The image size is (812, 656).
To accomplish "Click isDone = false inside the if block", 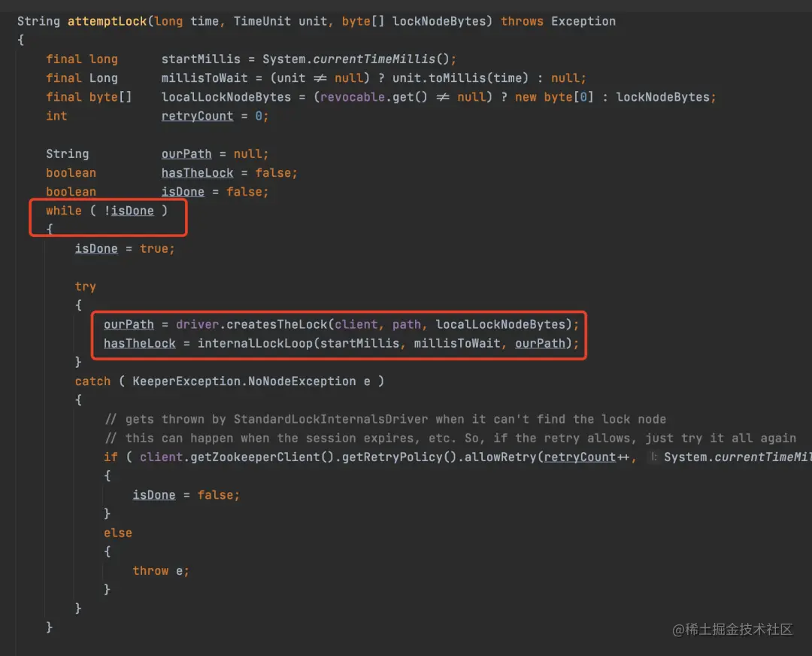I will [x=186, y=495].
